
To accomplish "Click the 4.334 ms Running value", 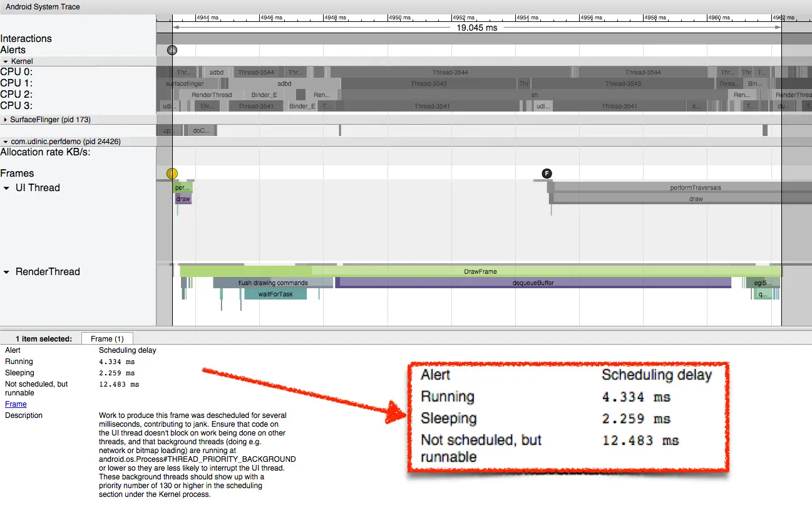I will click(x=117, y=362).
